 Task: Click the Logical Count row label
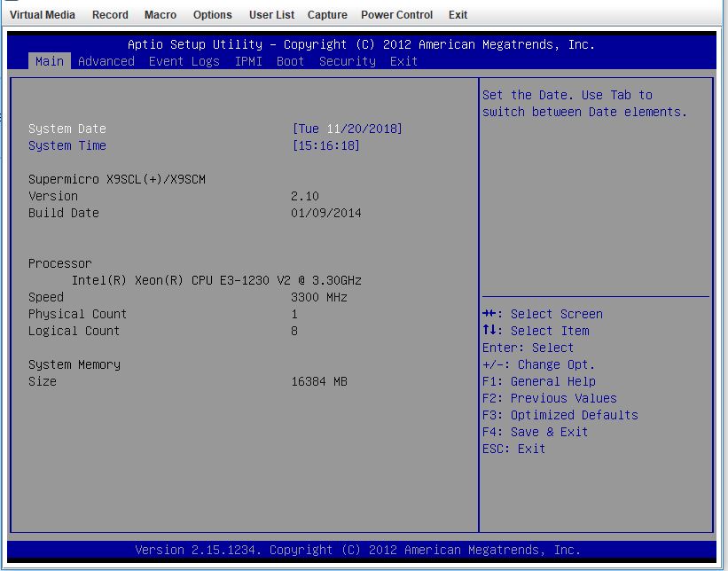[74, 331]
